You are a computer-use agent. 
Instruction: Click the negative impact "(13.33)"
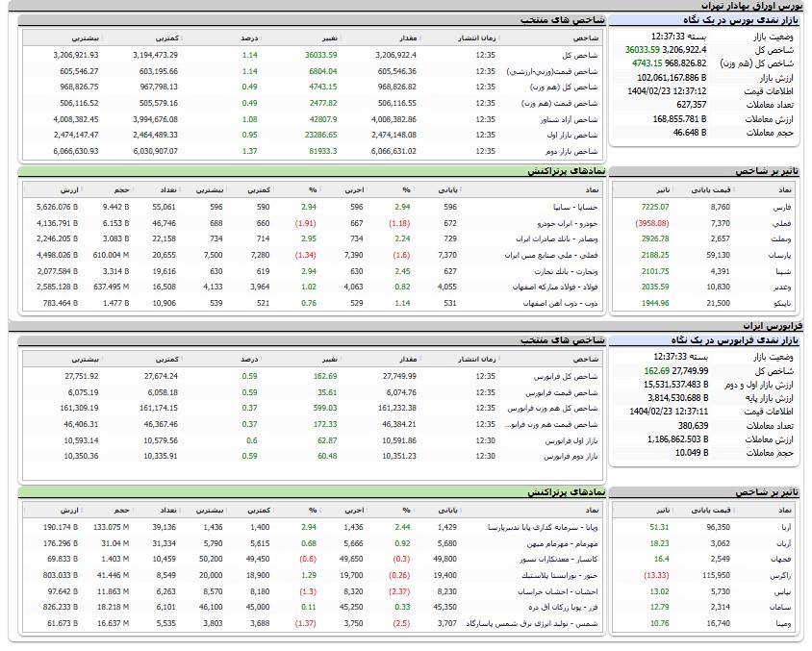(656, 575)
